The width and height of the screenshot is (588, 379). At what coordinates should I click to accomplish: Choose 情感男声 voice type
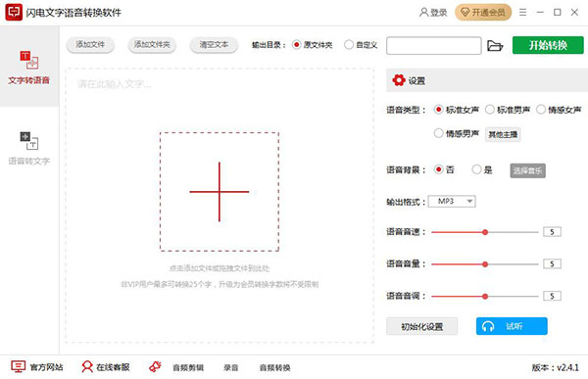coord(457,133)
